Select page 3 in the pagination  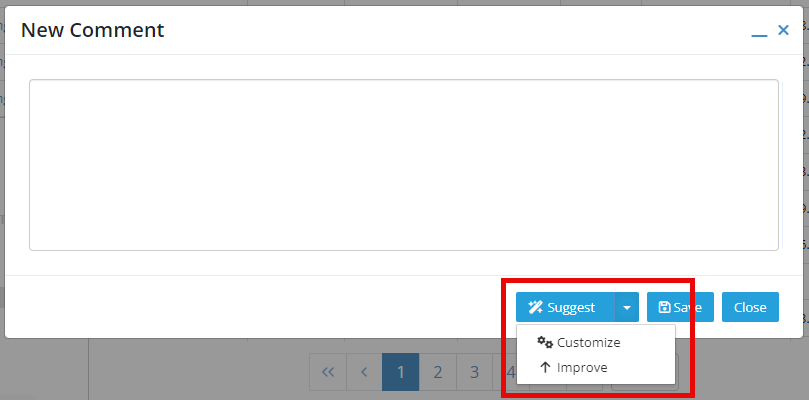pos(474,372)
